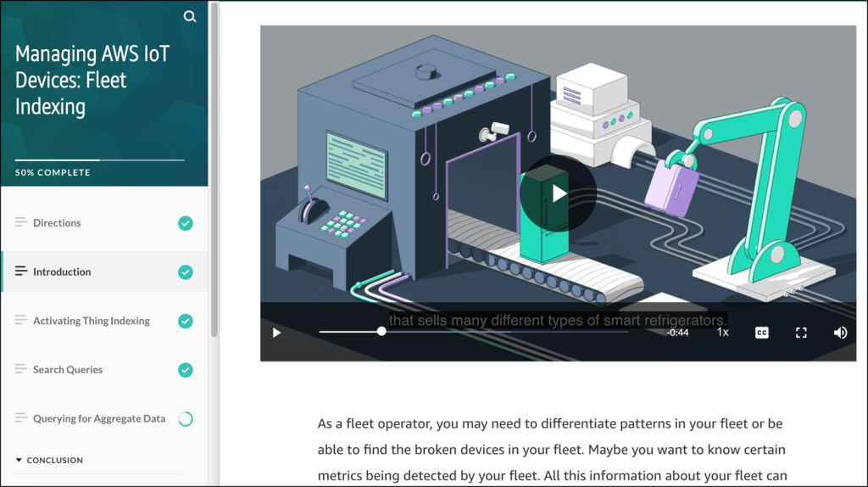Enter fullscreen mode for the video
Image resolution: width=868 pixels, height=487 pixels.
tap(801, 333)
